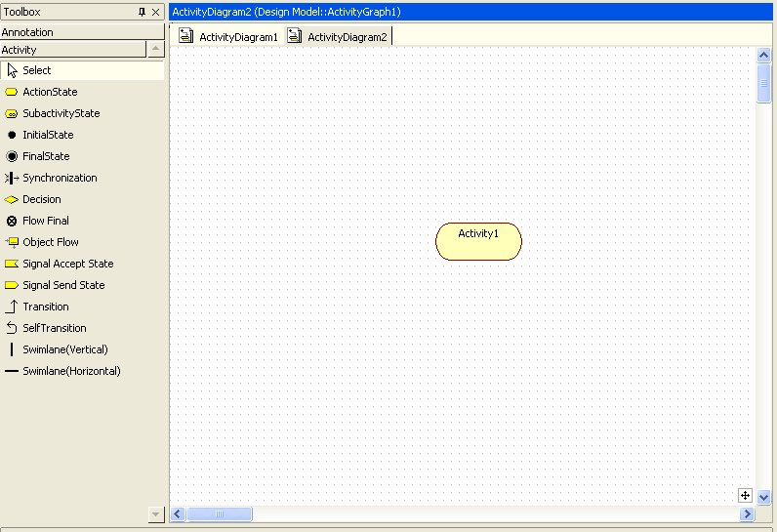Choose the Signal Accept State icon
The image size is (777, 532).
click(12, 264)
